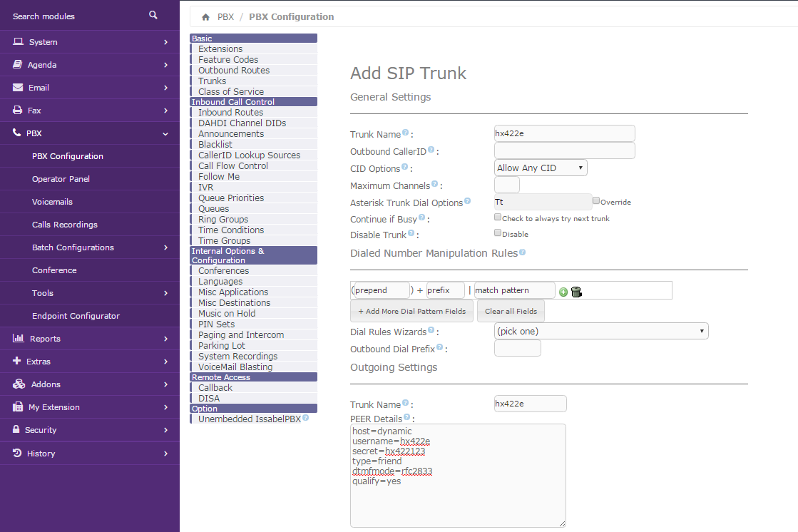Click the trash icon beside match pattern

[x=576, y=291]
